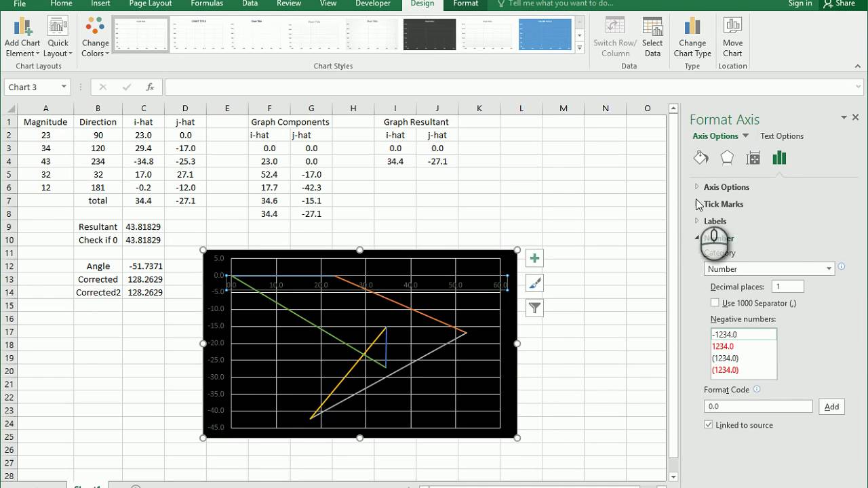Screen dimensions: 868x488
Task: Expand the Tick Marks section
Action: [x=723, y=204]
